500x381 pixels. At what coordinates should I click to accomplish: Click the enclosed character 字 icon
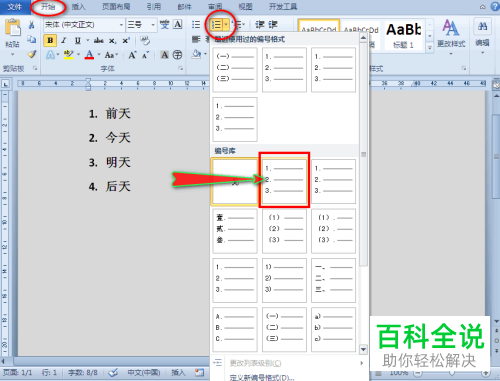click(178, 55)
